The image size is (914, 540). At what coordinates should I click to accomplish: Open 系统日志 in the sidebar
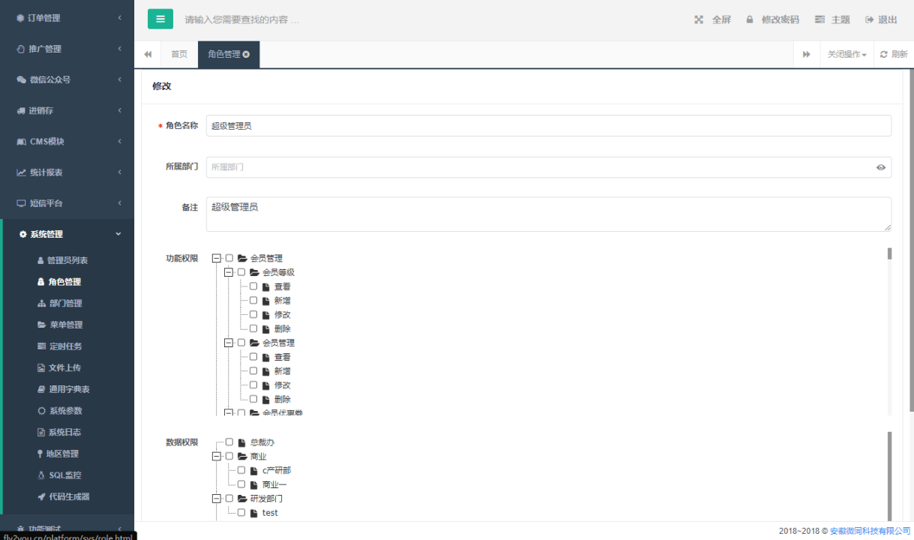pos(65,432)
